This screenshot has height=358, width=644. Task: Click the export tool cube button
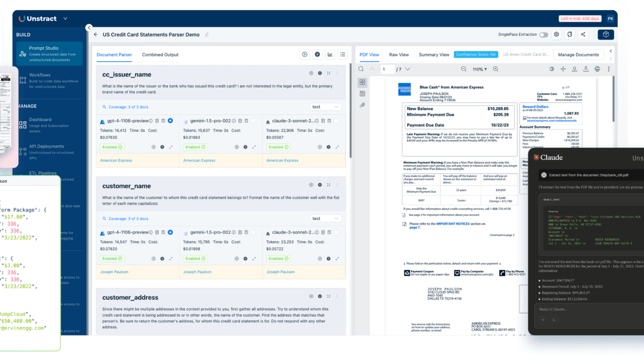[605, 35]
